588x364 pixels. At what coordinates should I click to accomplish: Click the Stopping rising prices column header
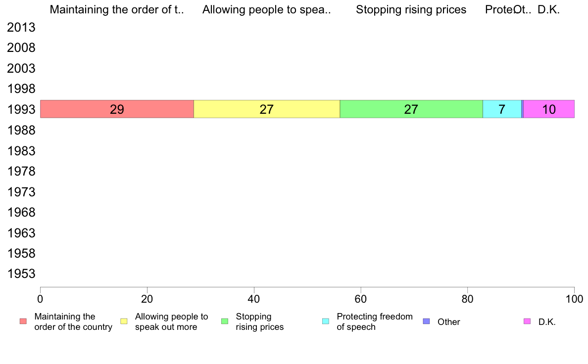pos(411,10)
